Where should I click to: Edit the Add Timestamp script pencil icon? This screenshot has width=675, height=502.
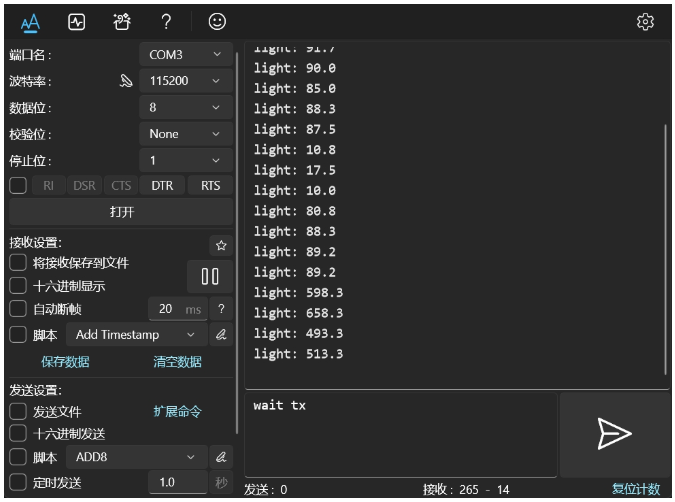(221, 335)
